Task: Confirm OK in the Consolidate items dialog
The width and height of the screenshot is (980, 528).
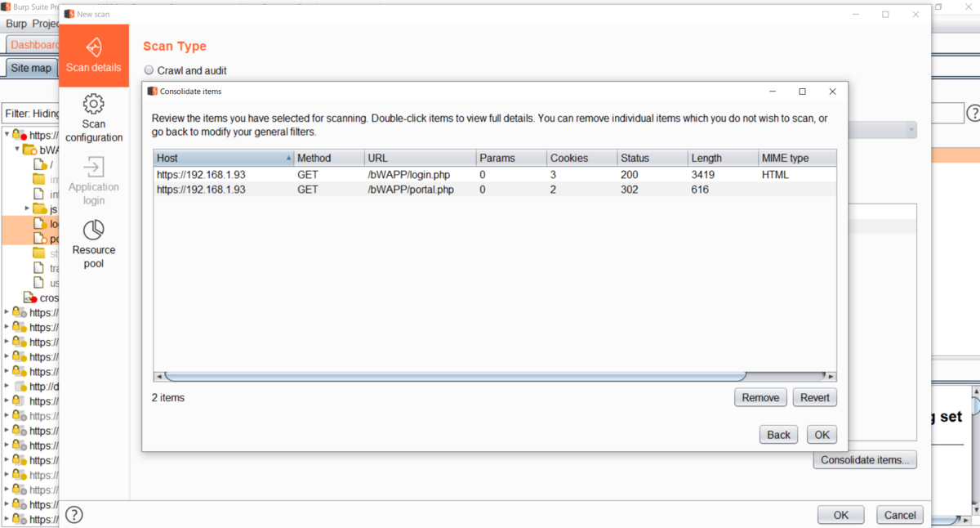Action: [822, 435]
